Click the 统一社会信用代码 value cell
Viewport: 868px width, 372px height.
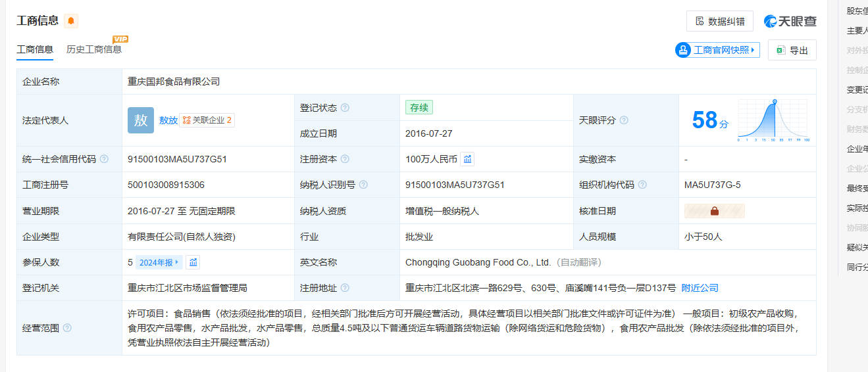pos(208,159)
